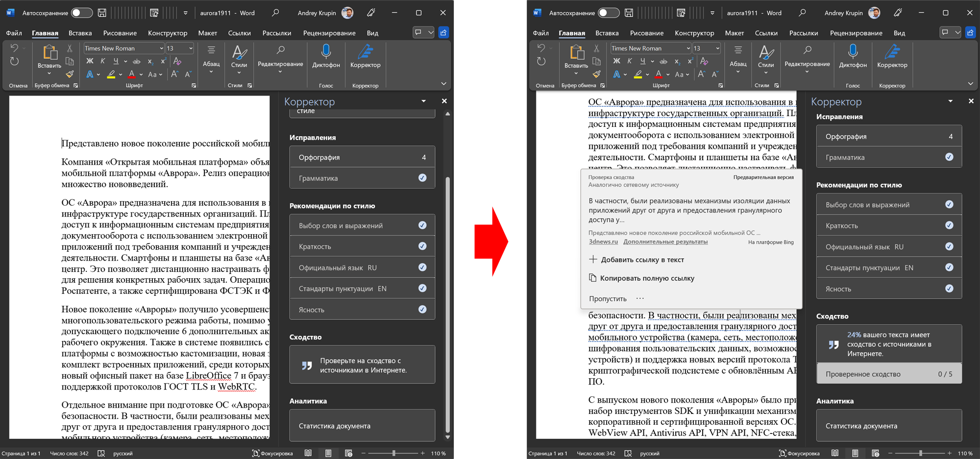
Task: Apply bold Ж in left window ribbon
Action: pos(90,61)
